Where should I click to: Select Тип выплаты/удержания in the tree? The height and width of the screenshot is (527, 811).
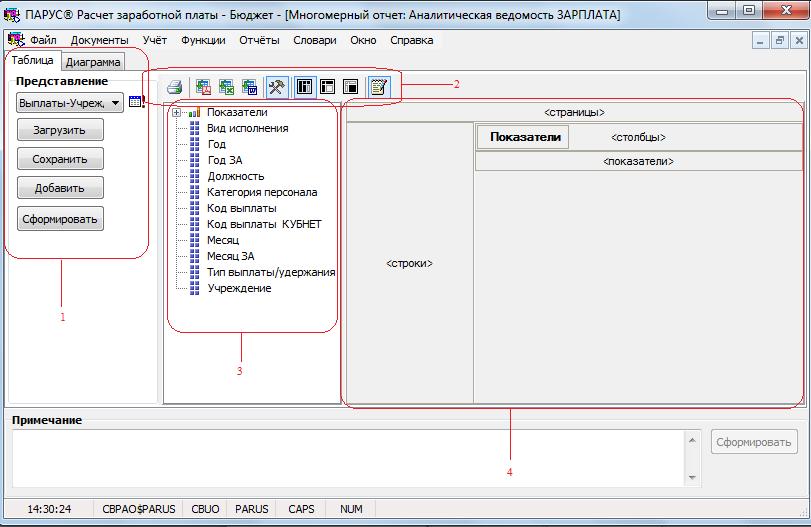coord(271,272)
